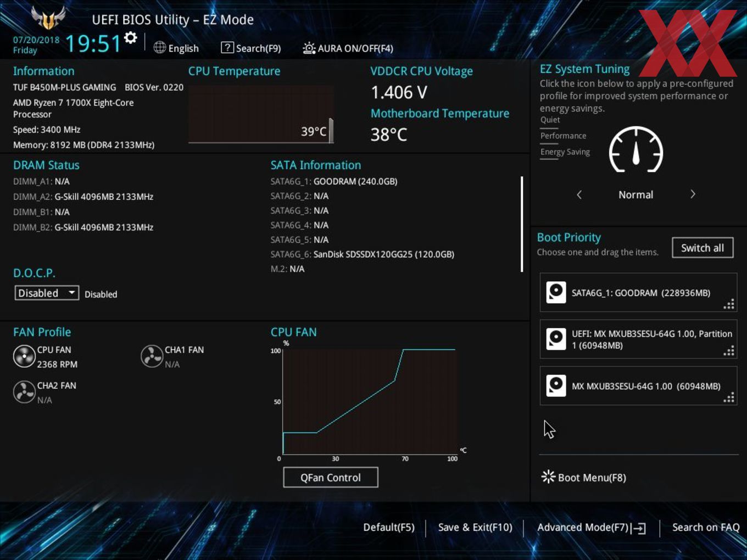The height and width of the screenshot is (560, 747).
Task: Click the CPU FAN fan icon
Action: point(24,357)
